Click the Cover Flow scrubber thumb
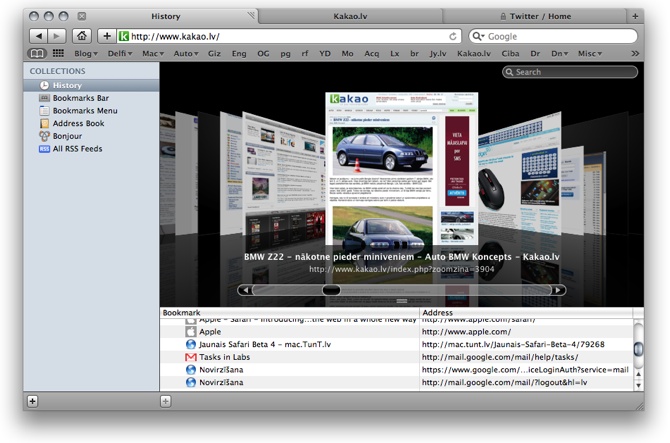 tap(331, 290)
